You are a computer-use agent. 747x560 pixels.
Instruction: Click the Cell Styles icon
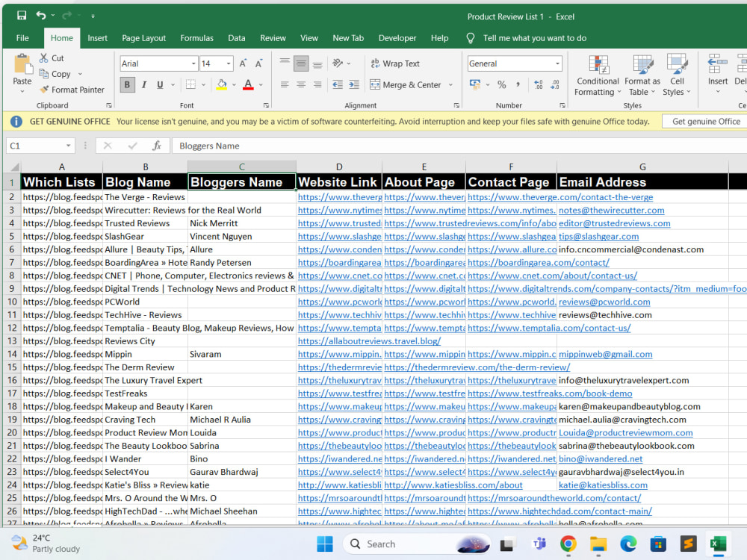pos(677,66)
